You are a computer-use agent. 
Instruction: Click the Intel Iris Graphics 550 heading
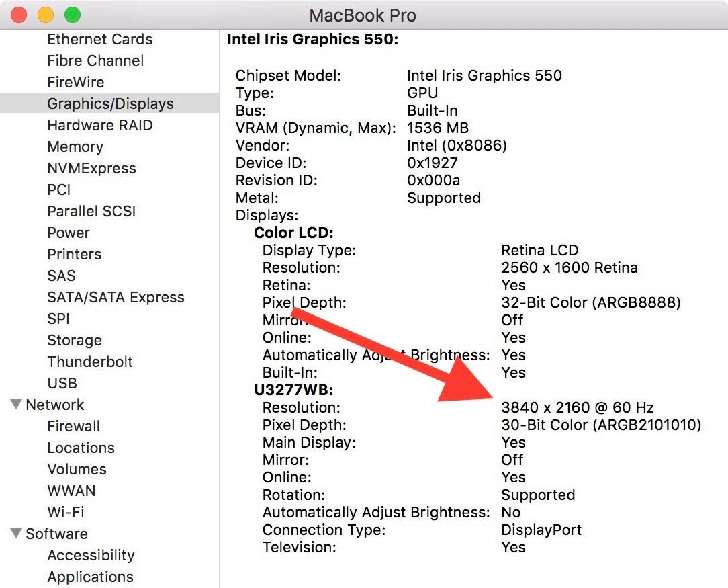click(312, 40)
